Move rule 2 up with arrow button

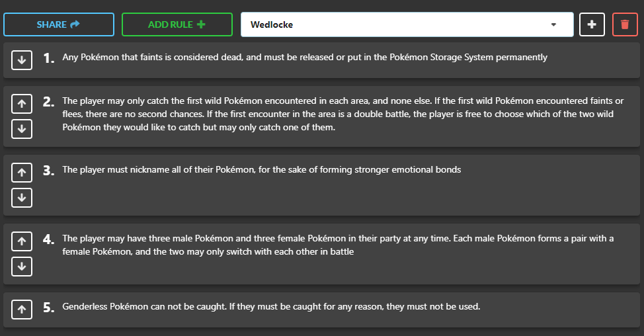pos(22,104)
